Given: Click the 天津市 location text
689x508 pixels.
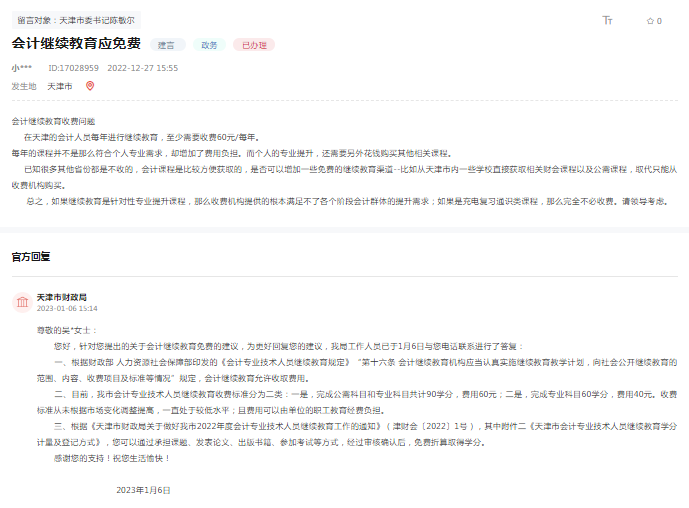Looking at the screenshot, I should pyautogui.click(x=60, y=86).
